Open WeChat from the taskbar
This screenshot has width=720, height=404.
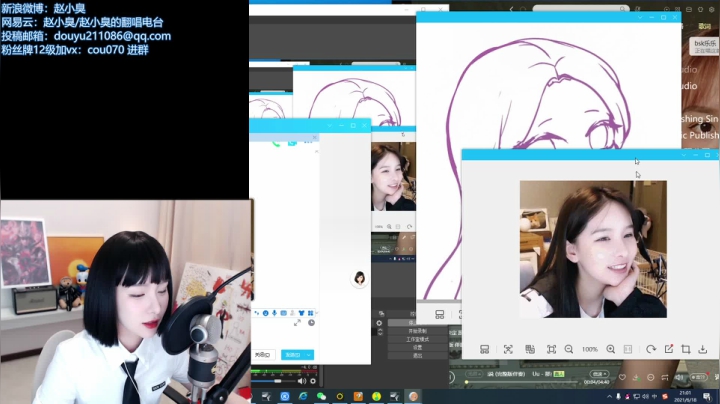click(x=321, y=396)
